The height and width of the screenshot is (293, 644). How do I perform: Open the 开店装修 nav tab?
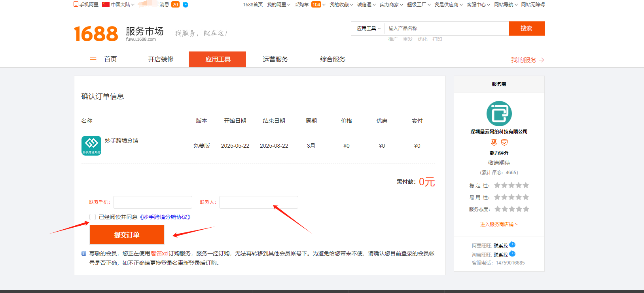tap(161, 59)
